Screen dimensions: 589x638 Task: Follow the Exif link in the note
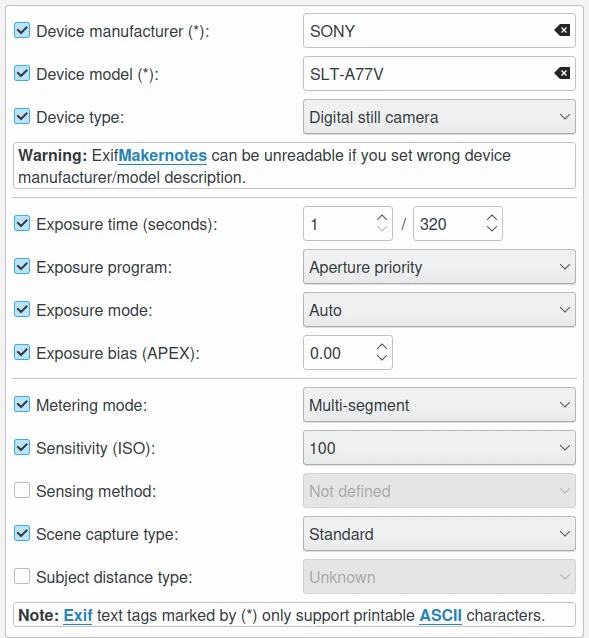78,616
